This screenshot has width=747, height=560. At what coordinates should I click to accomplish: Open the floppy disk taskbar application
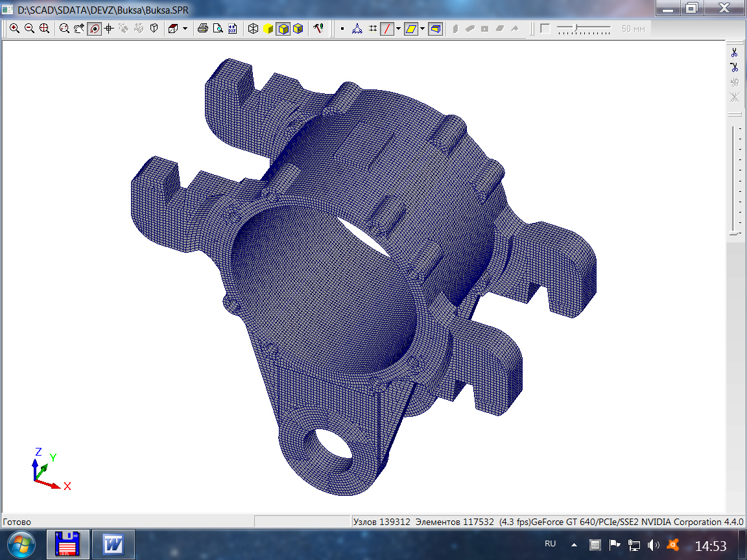point(67,544)
